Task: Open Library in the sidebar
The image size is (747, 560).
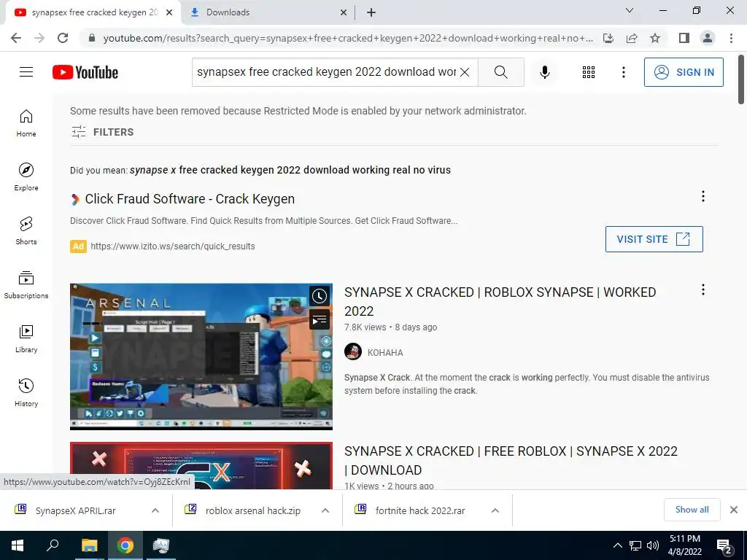Action: click(x=26, y=338)
